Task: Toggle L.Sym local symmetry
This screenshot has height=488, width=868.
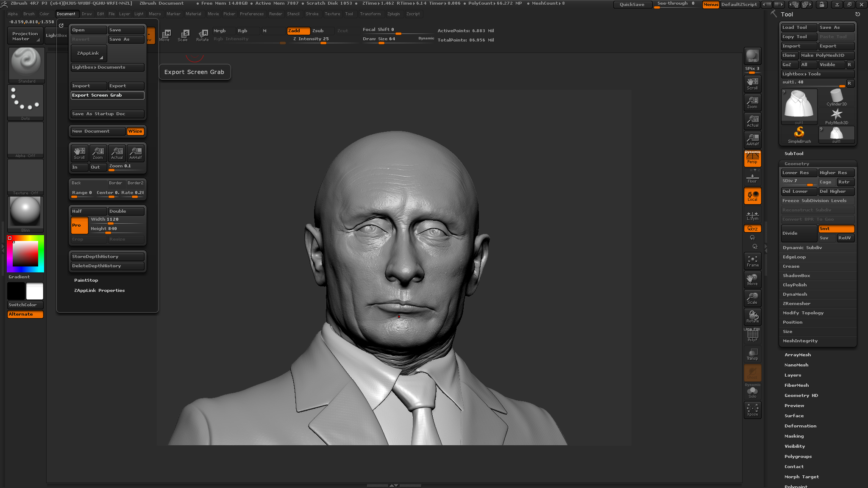Action: coord(752,216)
